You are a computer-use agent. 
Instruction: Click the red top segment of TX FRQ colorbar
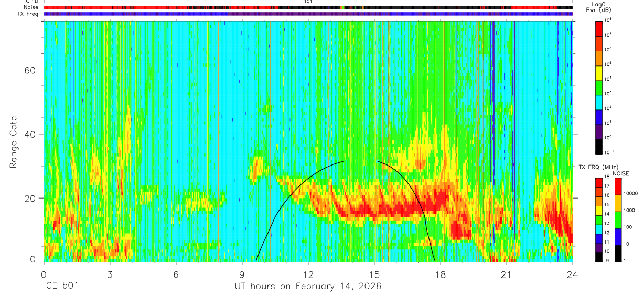click(598, 182)
